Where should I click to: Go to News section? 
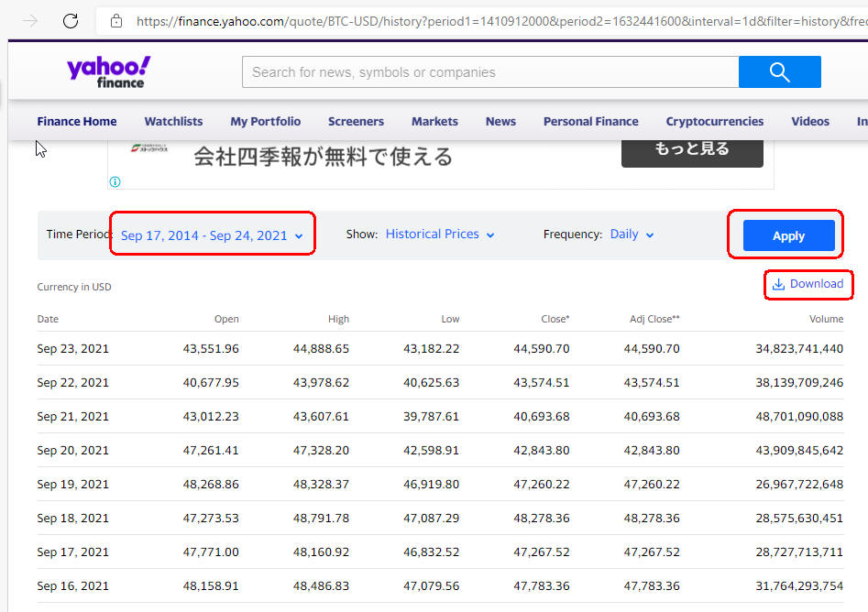500,121
